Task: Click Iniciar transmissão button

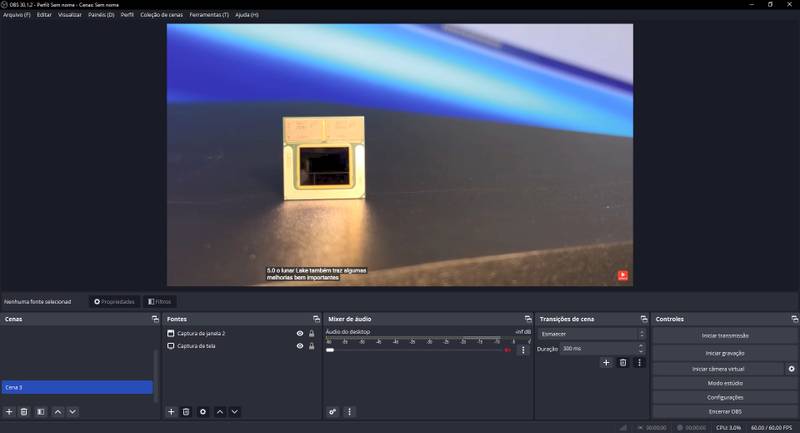Action: point(724,336)
